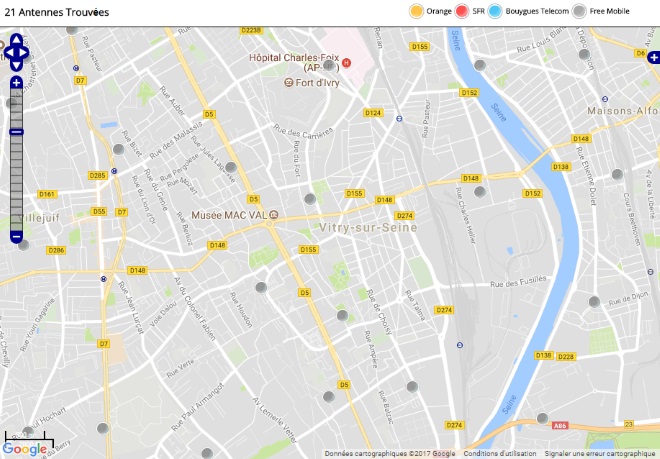Pan the map right with the arrow control
The height and width of the screenshot is (459, 660).
click(24, 53)
